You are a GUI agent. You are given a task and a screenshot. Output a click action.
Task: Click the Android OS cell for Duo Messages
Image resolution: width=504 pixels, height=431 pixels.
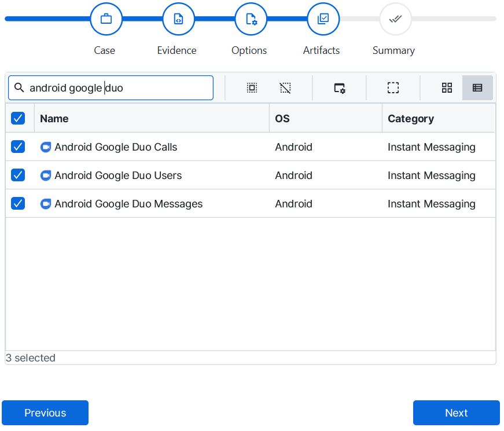(294, 204)
